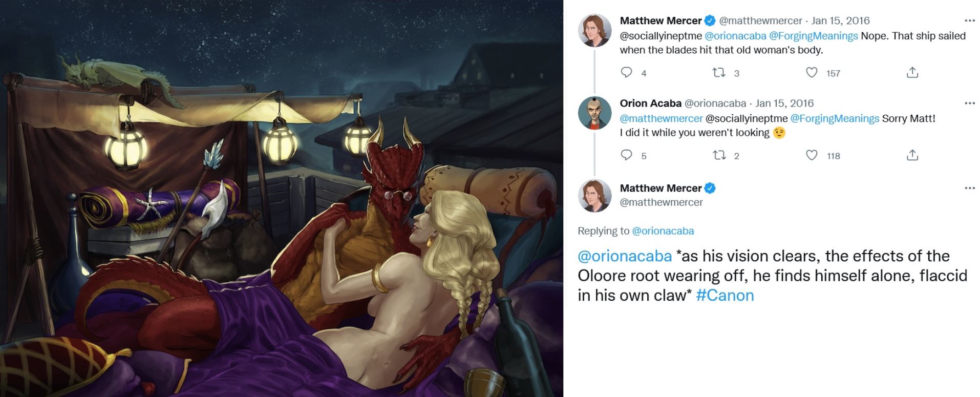Retweet Orion Acaba's tweet
980x397 pixels.
coord(719,155)
